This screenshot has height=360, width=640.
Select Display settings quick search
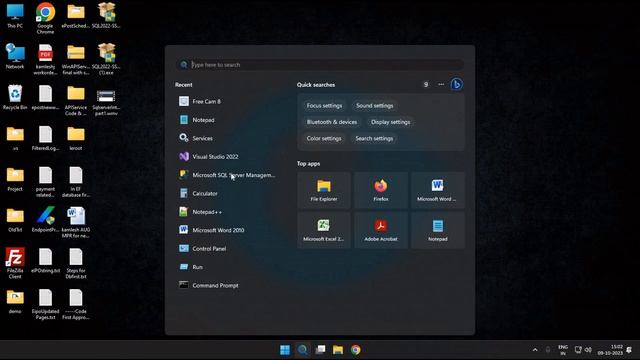[390, 122]
